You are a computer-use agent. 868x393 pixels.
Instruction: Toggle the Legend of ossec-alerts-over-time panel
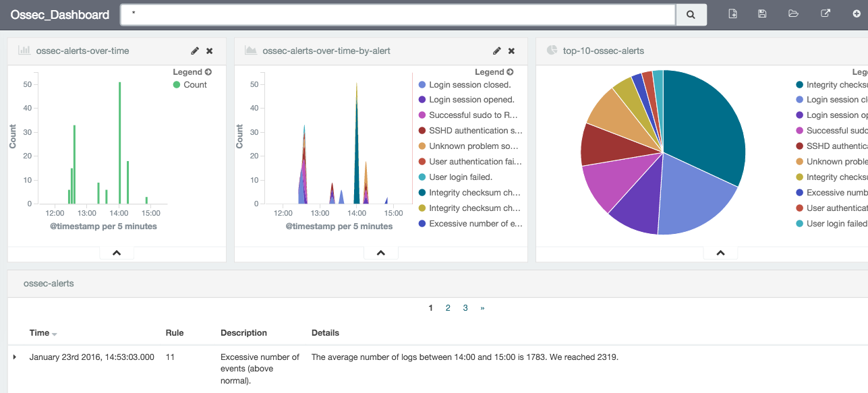click(x=192, y=72)
